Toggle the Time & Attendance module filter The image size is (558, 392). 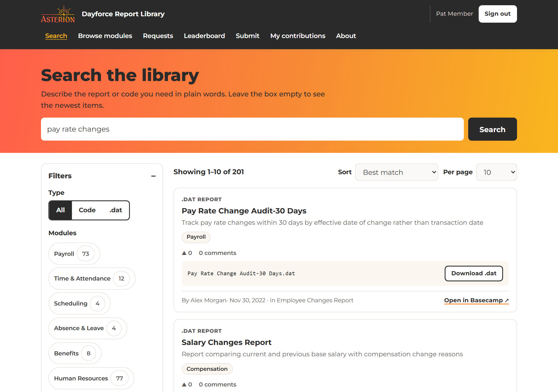click(x=92, y=278)
